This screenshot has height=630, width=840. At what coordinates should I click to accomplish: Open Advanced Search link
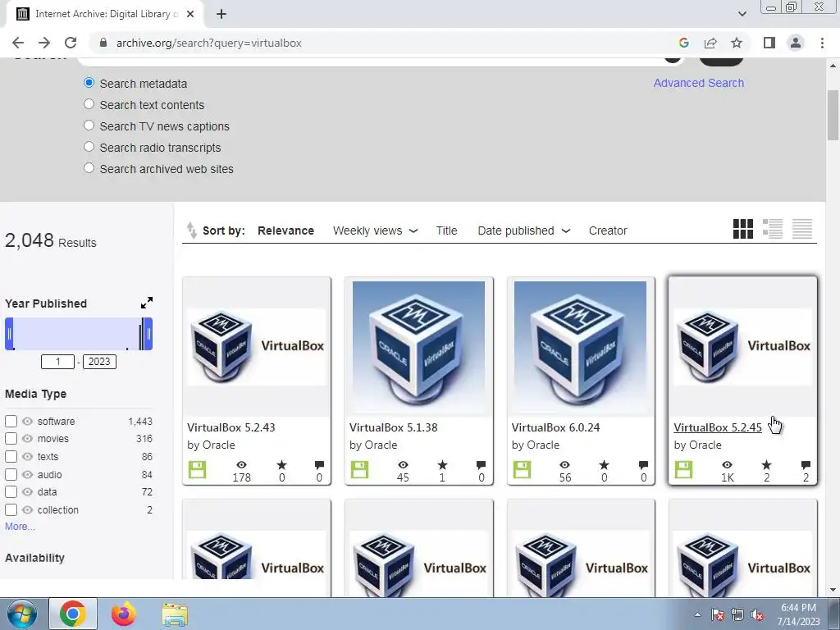[x=699, y=83]
